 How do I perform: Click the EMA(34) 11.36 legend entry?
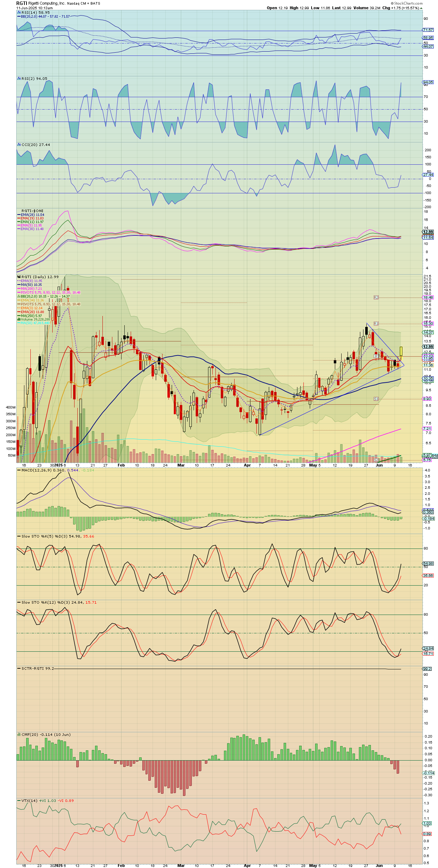[31, 300]
